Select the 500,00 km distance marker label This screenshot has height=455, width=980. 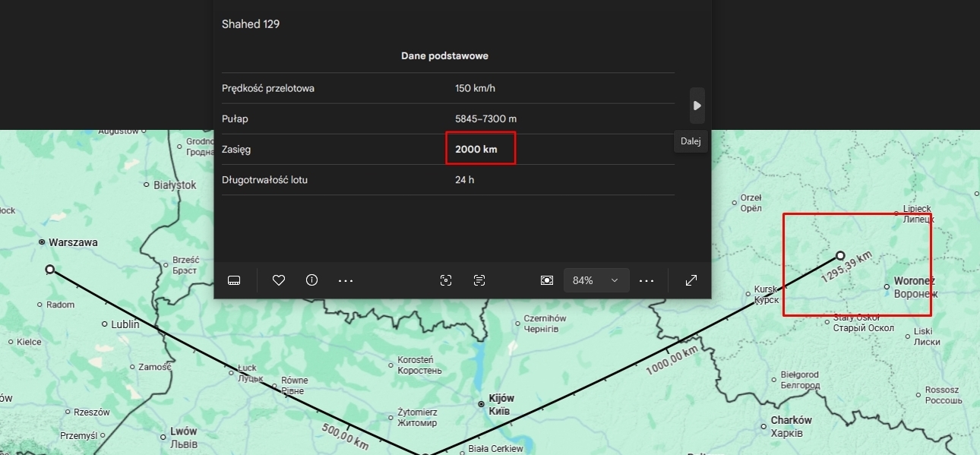(345, 435)
